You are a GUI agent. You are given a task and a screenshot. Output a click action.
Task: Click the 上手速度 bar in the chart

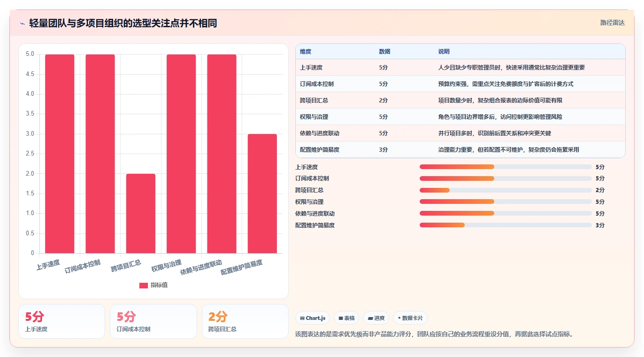[x=60, y=154]
